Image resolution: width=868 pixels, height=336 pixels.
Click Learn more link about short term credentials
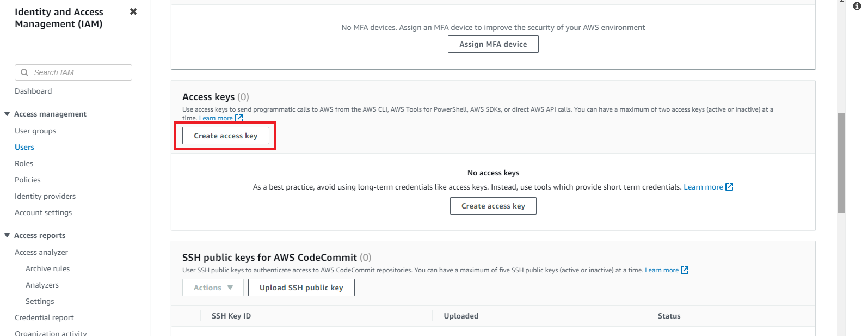tap(703, 187)
